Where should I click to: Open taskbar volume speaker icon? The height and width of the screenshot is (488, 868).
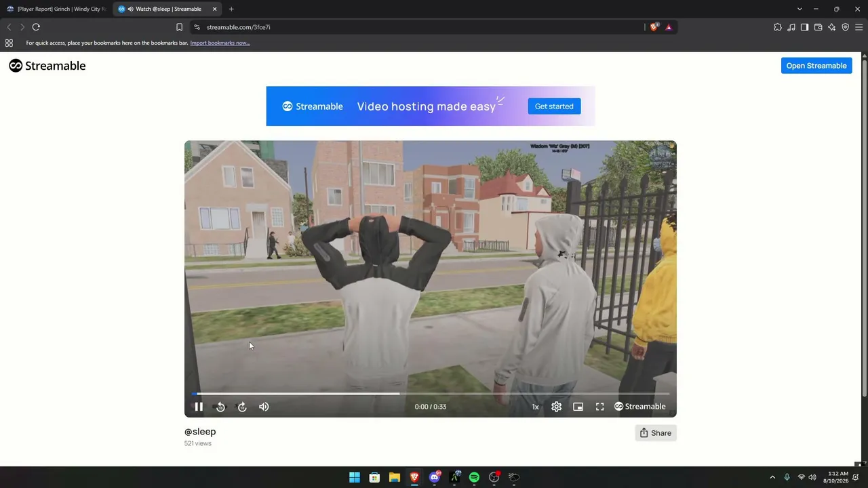pyautogui.click(x=812, y=477)
